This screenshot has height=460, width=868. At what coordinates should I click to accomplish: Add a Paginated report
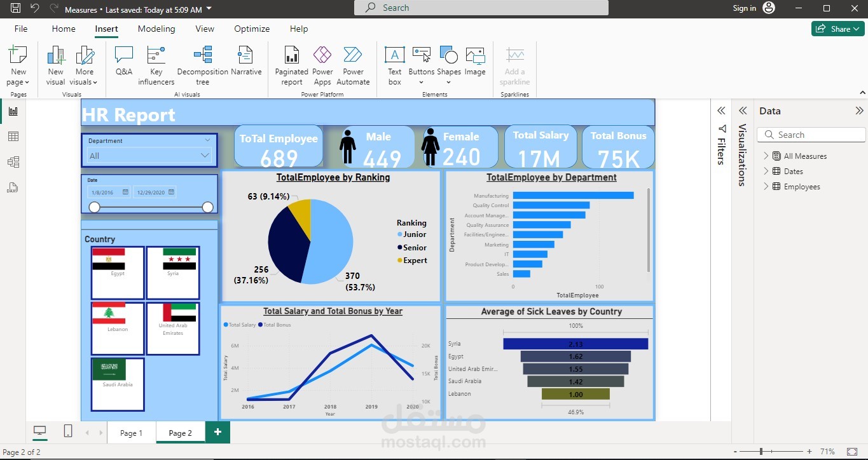pos(292,65)
